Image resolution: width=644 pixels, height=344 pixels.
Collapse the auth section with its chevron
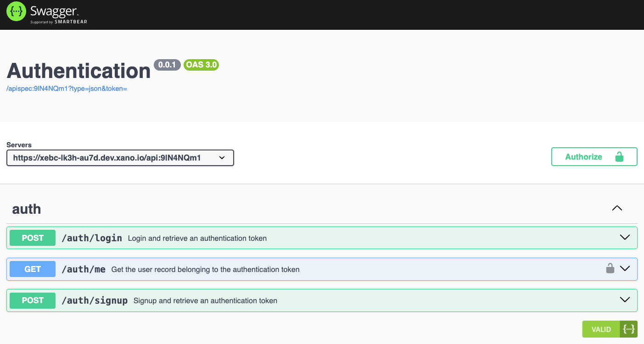617,208
